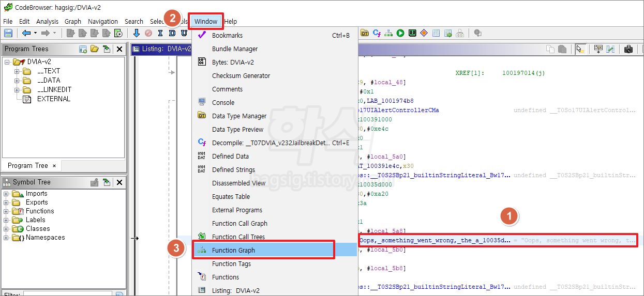Viewport: 644px width, 296px height.
Task: Click the orange diamond toolbar icon
Action: [424, 33]
